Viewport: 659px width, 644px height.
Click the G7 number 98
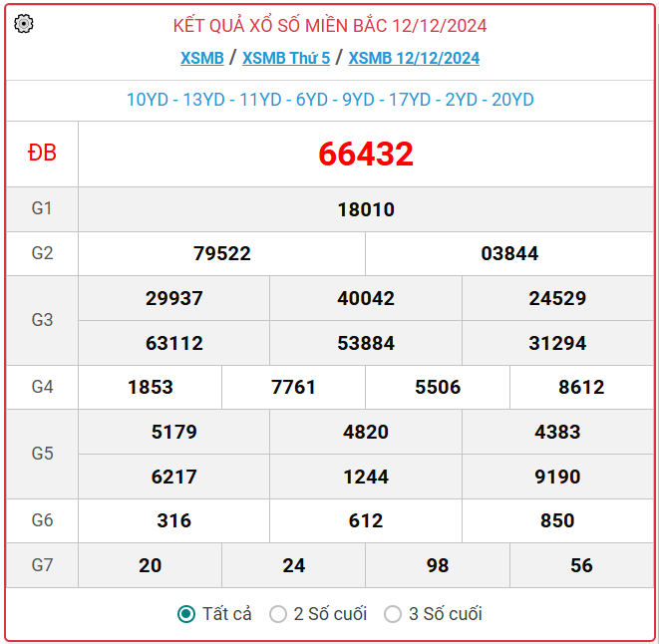click(x=438, y=565)
